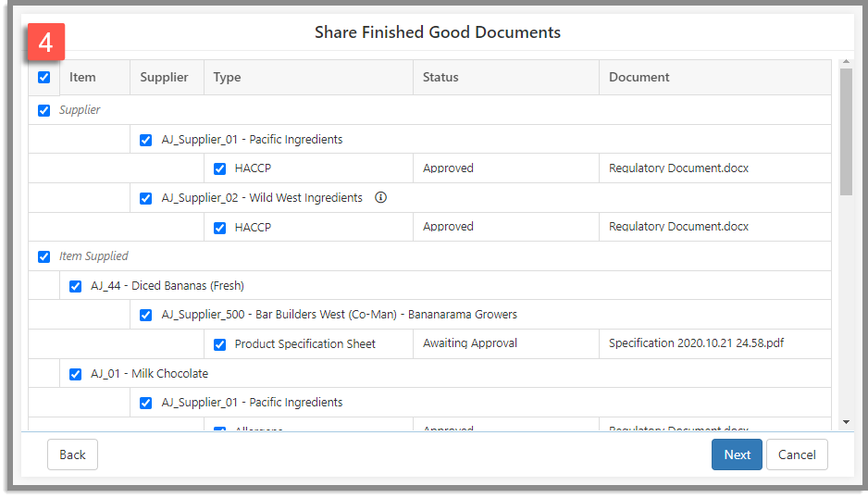Viewport: 868px width, 498px height.
Task: Uncheck AJ_44 - Diced Bananas (Fresh) checkbox
Action: click(x=75, y=286)
